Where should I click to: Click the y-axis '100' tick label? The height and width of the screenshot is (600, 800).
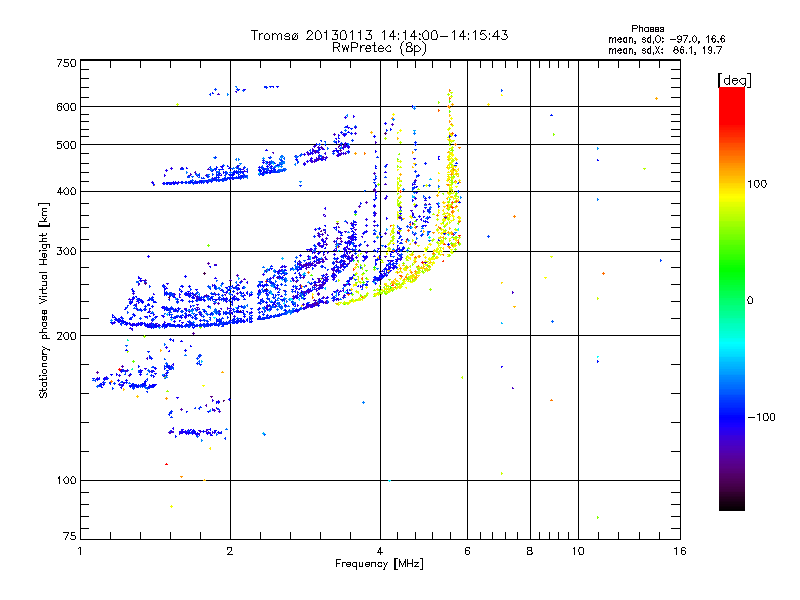pyautogui.click(x=66, y=480)
